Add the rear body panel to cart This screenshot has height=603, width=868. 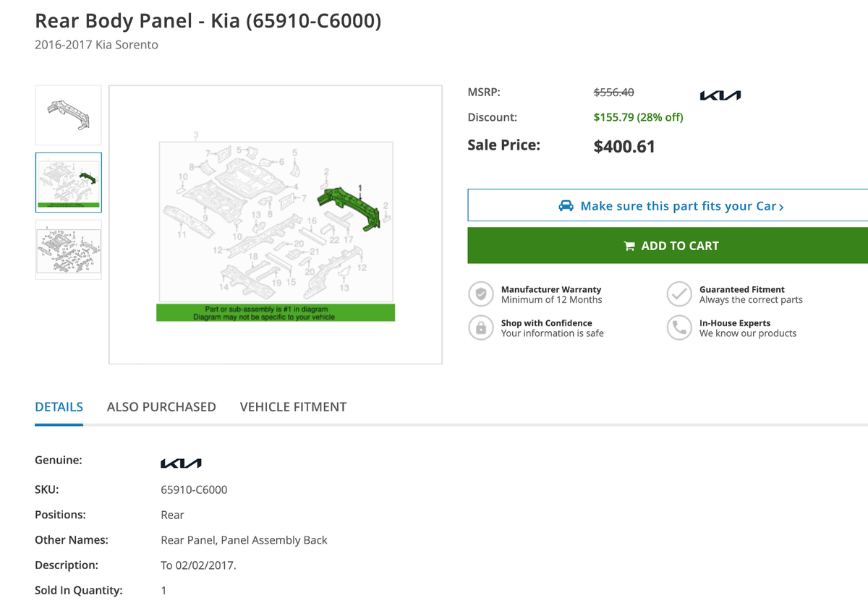668,246
